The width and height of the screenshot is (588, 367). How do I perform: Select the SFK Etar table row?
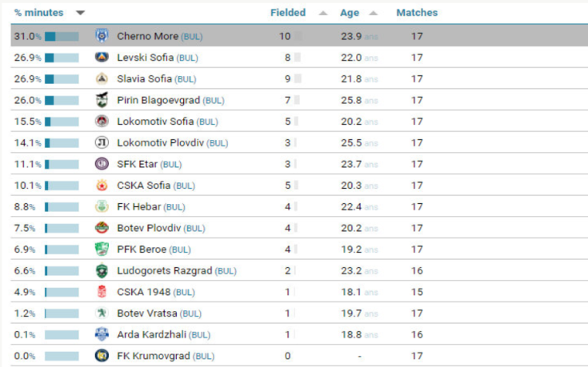299,164
